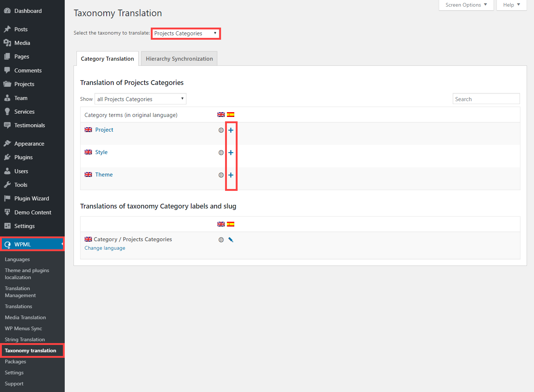Click the Comments bubble icon
Image resolution: width=534 pixels, height=392 pixels.
point(7,70)
